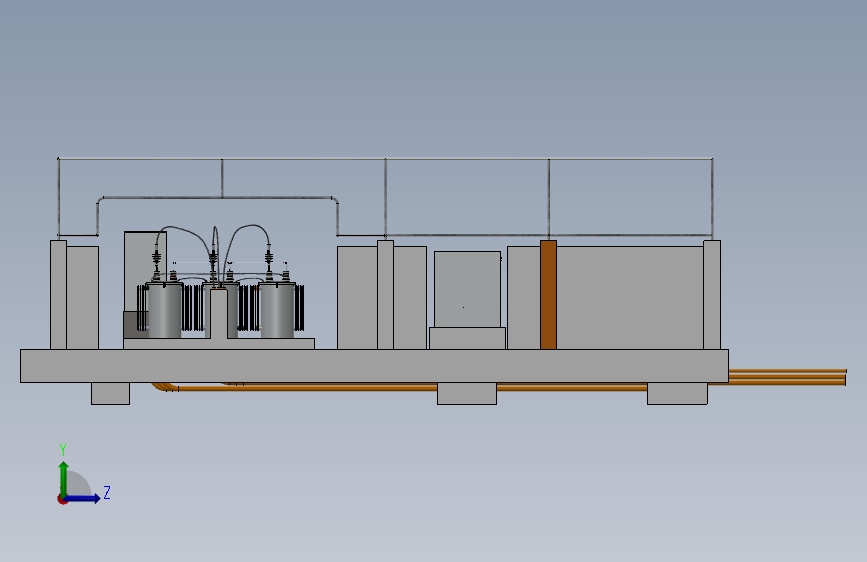The image size is (867, 562).
Task: Select the orange vertical post in the model
Action: (549, 295)
